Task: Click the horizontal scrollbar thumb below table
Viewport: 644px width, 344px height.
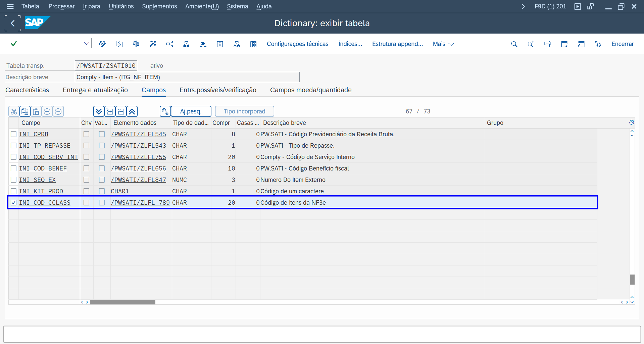Action: pos(122,302)
